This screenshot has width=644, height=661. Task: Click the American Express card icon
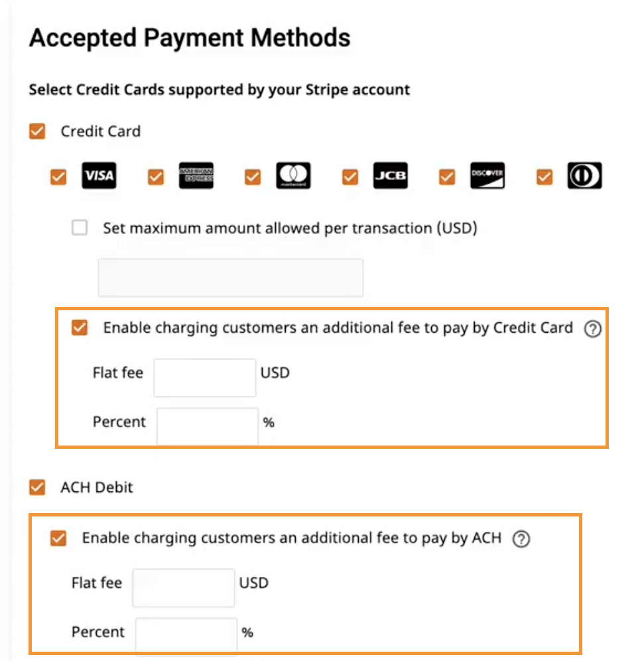196,176
